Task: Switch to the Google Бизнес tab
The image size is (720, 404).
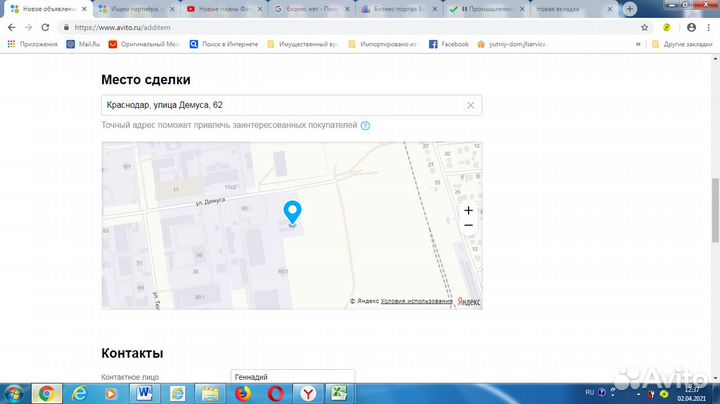Action: click(x=311, y=9)
